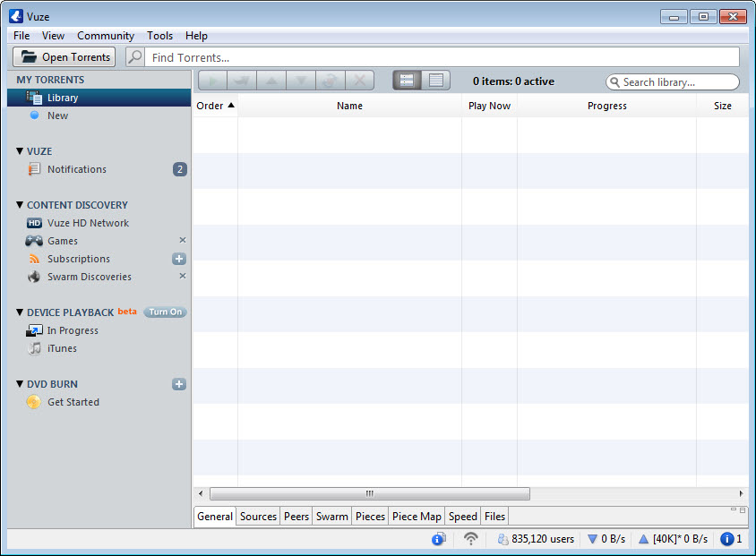Collapse the DVD BURN section
Viewport: 756px width, 556px height.
point(20,384)
